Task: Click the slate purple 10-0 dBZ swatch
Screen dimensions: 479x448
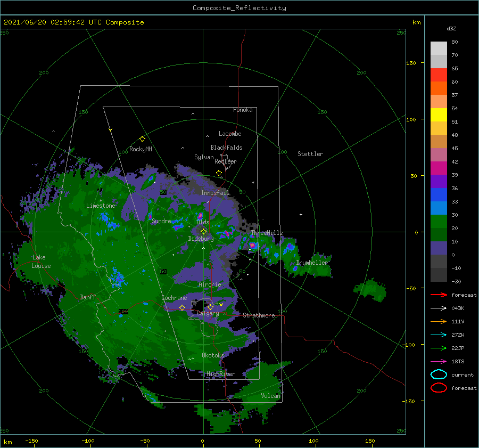Action: pyautogui.click(x=439, y=248)
